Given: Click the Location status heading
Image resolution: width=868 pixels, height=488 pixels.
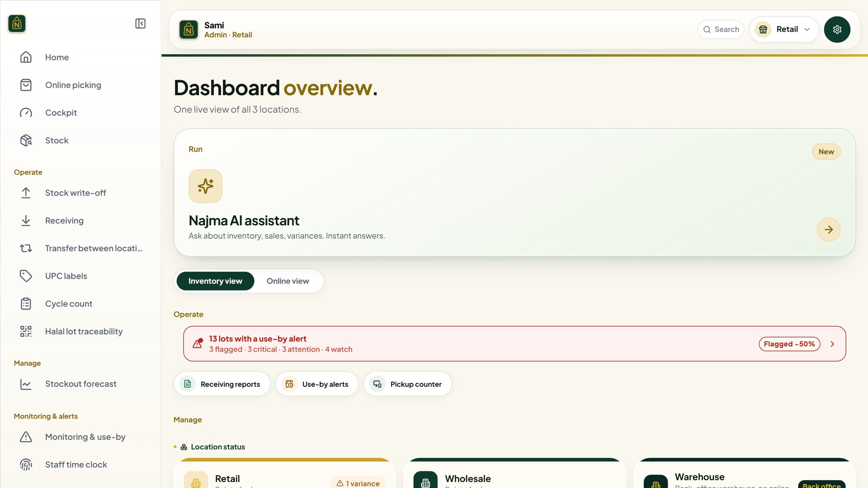Looking at the screenshot, I should tap(218, 447).
